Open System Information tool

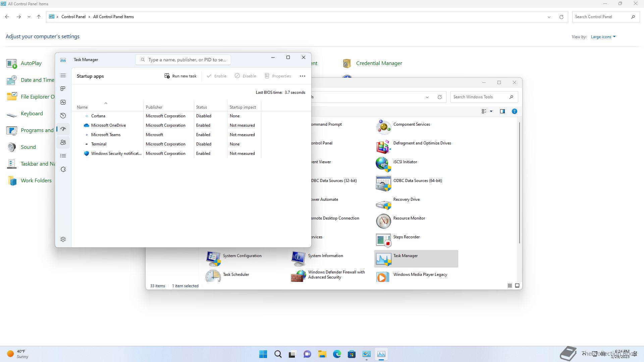tap(331, 258)
